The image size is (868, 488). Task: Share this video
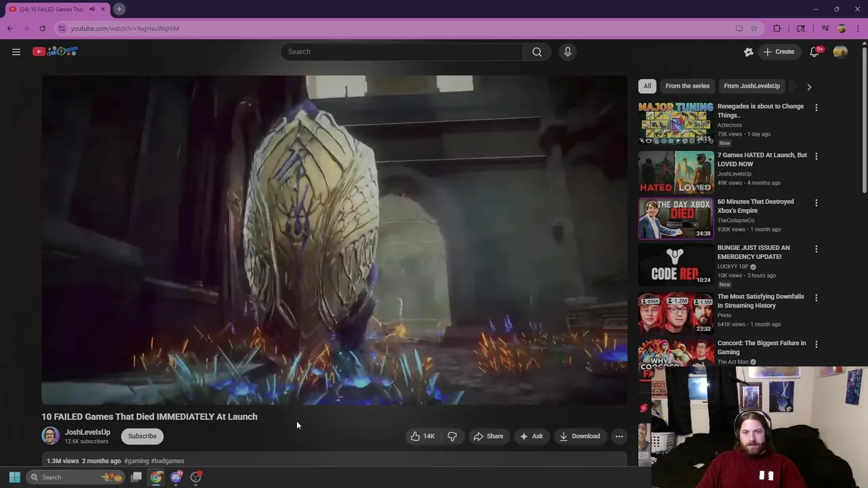click(488, 436)
